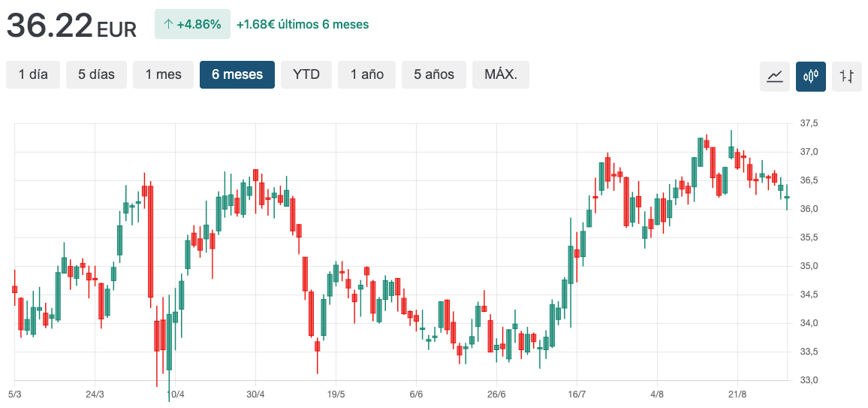Switch to OHLC bar chart view
The image size is (868, 408).
click(846, 76)
